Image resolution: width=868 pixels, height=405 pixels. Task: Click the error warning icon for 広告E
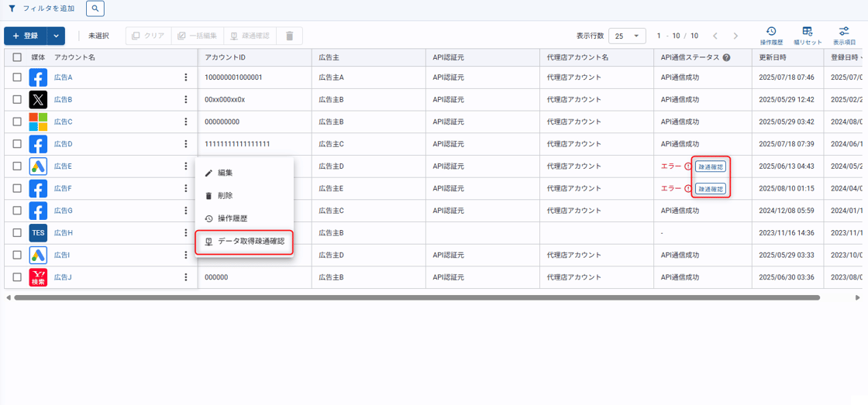[x=687, y=166]
